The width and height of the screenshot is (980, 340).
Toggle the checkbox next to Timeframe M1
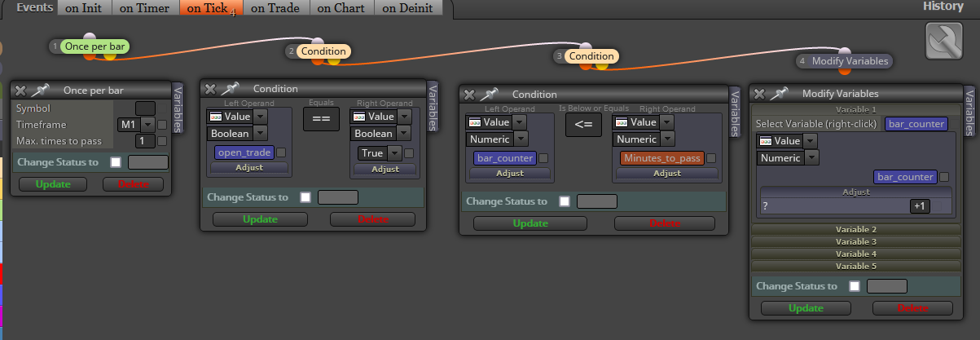163,125
